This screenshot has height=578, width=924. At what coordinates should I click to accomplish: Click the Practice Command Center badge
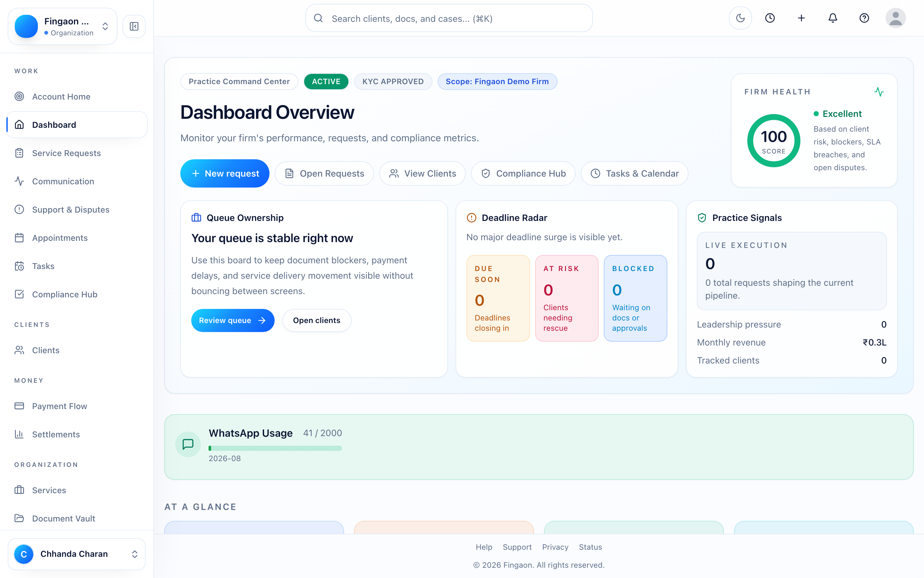tap(239, 82)
